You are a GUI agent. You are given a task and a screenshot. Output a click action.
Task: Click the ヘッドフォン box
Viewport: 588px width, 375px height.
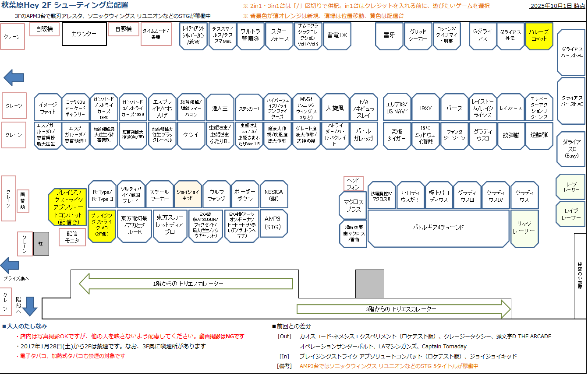click(353, 184)
